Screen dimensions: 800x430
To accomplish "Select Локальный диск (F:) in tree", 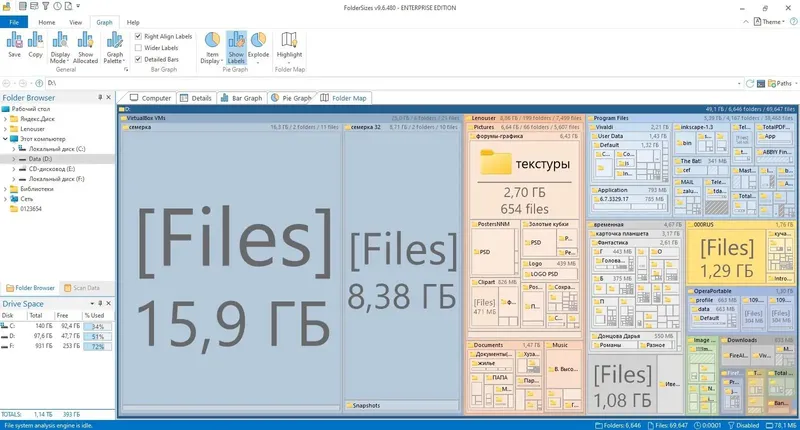I will coord(52,179).
